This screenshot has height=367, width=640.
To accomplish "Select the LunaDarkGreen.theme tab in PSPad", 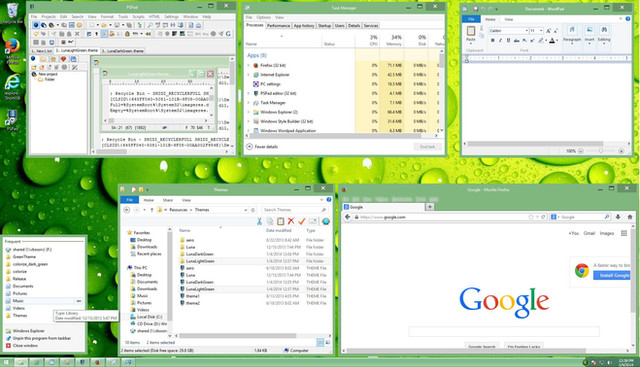I will click(123, 51).
